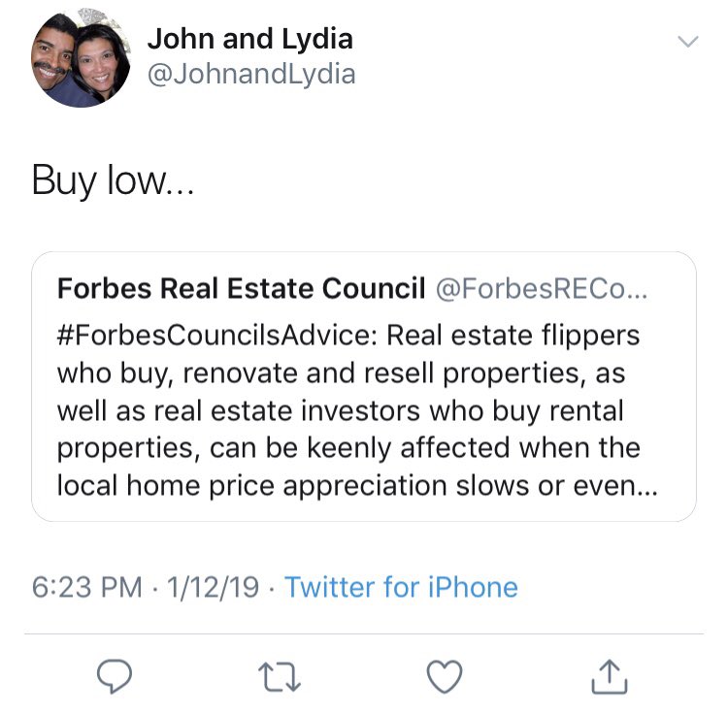Tap the reply speech bubble icon
This screenshot has width=728, height=713.
tap(115, 676)
